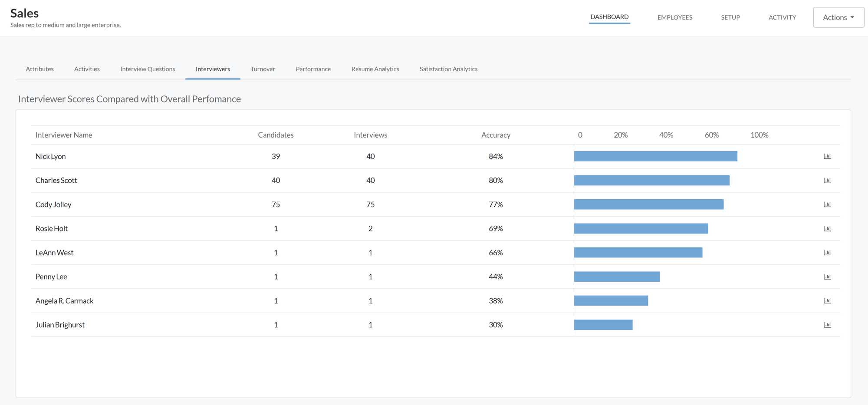
Task: Open the EMPLOYEES section
Action: [x=675, y=17]
